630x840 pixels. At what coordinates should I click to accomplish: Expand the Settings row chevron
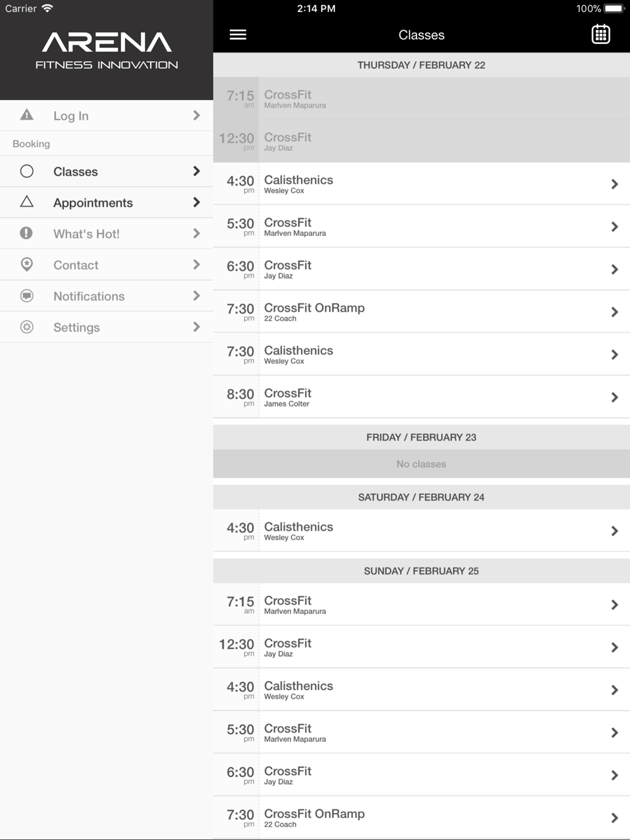pos(197,327)
